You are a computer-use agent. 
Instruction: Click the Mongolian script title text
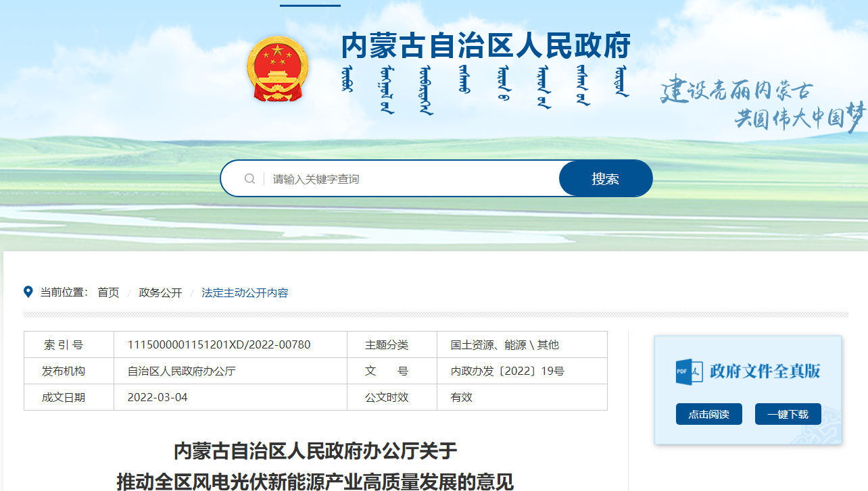point(485,88)
